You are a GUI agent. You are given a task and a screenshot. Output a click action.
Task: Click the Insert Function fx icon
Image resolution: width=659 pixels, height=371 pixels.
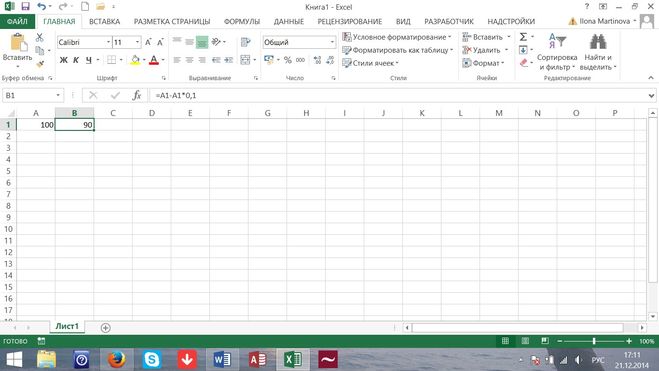137,95
